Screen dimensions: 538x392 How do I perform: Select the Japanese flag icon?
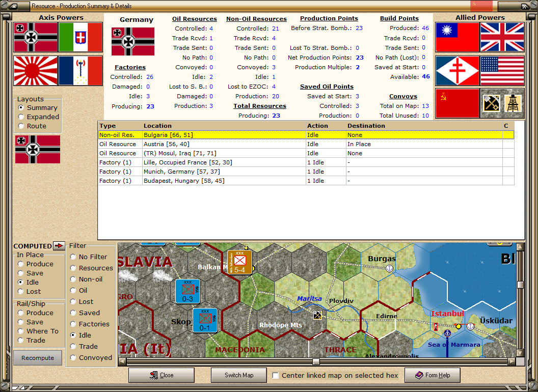click(35, 71)
